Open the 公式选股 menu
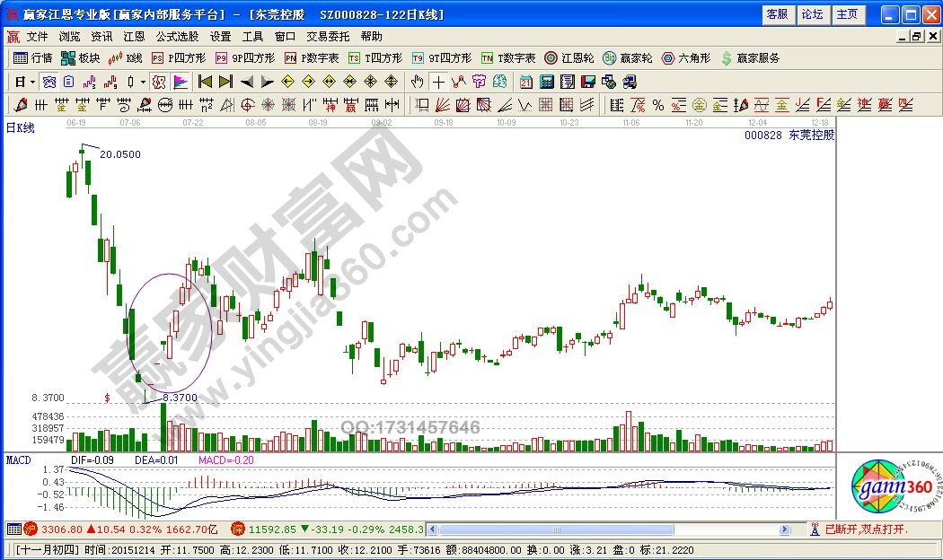943x560 pixels. point(177,37)
